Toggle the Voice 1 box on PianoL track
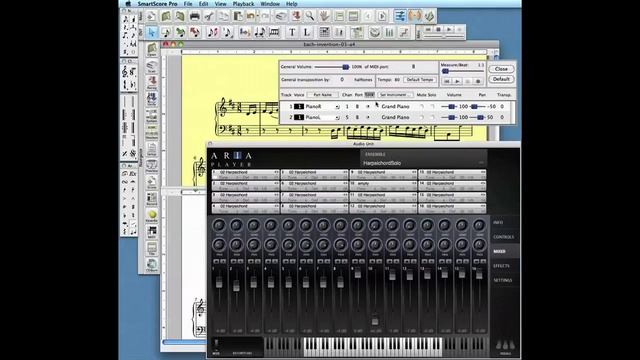The height and width of the screenshot is (360, 640). (x=299, y=118)
